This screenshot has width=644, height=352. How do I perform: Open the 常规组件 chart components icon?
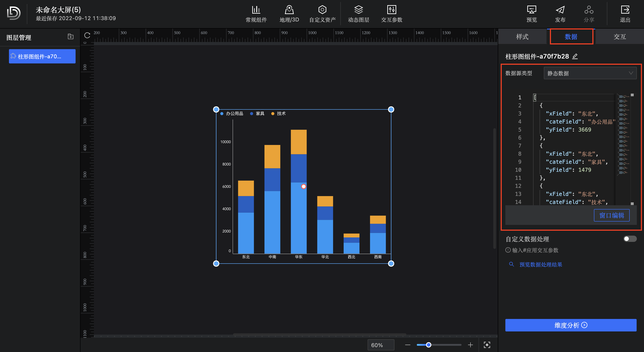[x=256, y=10]
